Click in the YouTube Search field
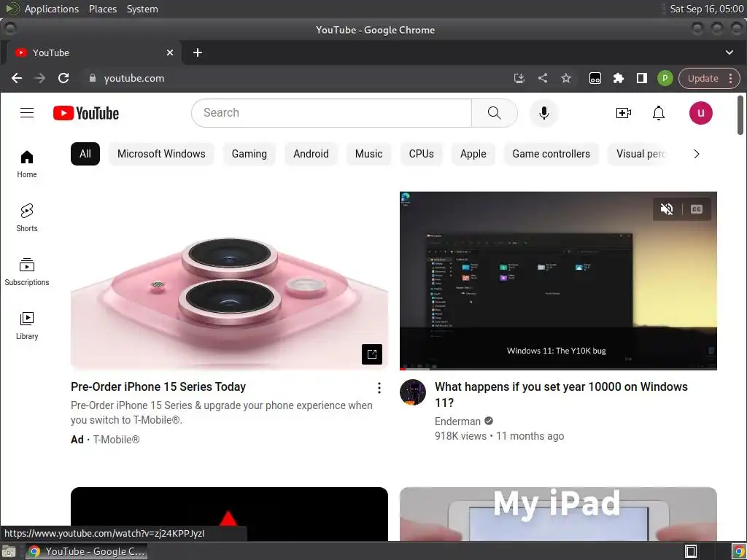 coord(332,113)
